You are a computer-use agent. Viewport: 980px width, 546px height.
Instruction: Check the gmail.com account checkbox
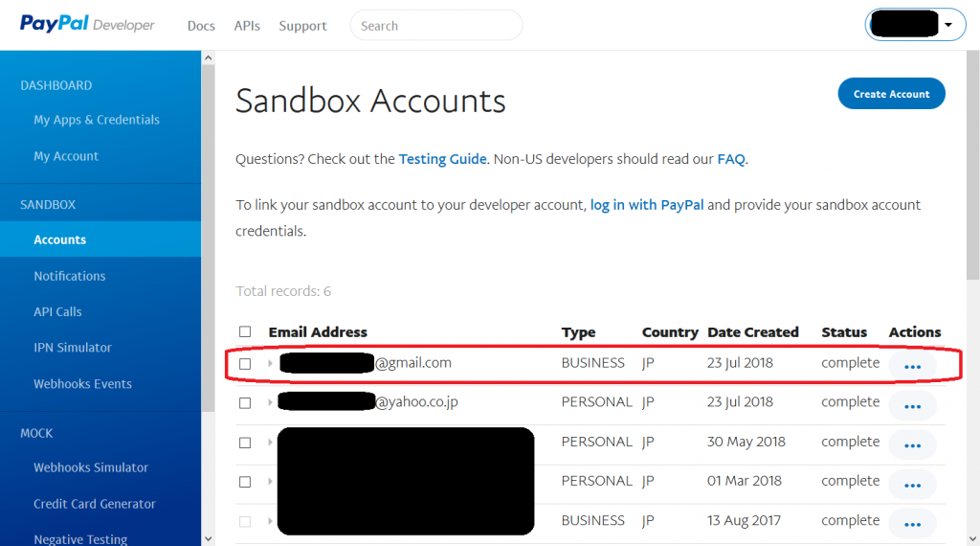click(x=245, y=364)
